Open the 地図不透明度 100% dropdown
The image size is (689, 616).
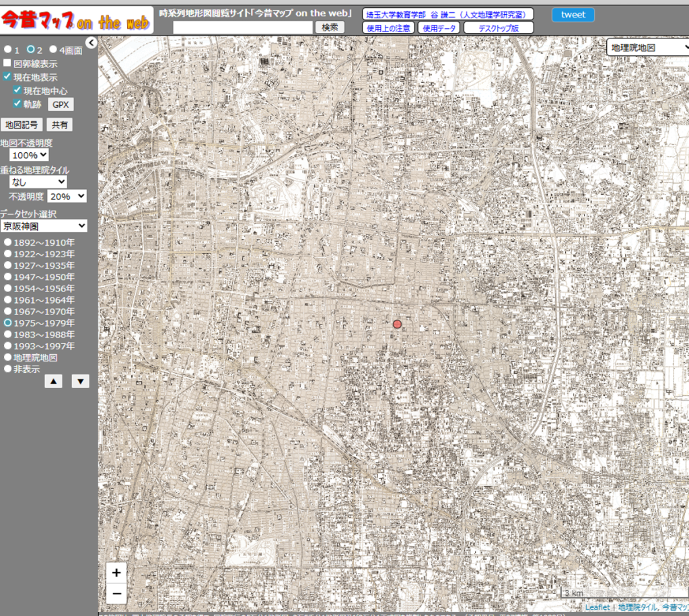30,156
